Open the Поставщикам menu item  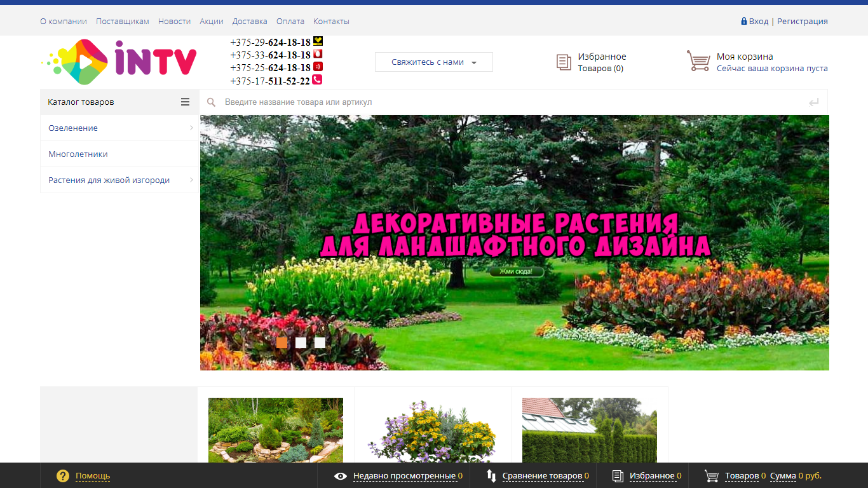click(x=123, y=21)
